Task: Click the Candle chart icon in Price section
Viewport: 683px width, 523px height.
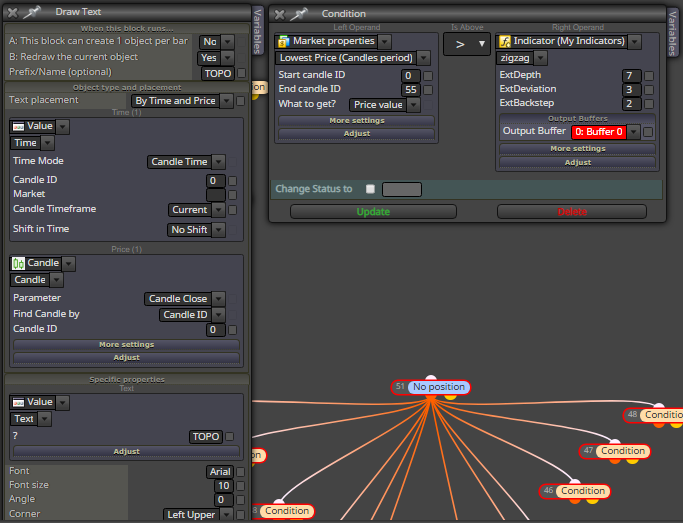Action: (18, 263)
